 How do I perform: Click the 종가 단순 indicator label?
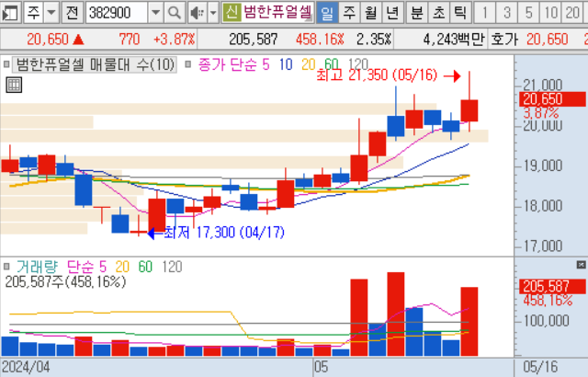point(227,64)
